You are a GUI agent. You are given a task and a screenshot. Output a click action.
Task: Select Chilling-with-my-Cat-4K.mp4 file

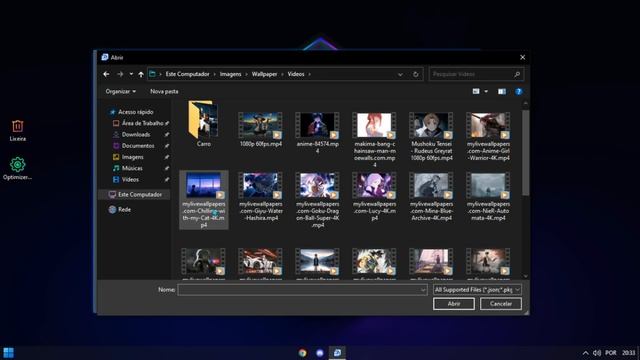click(204, 200)
